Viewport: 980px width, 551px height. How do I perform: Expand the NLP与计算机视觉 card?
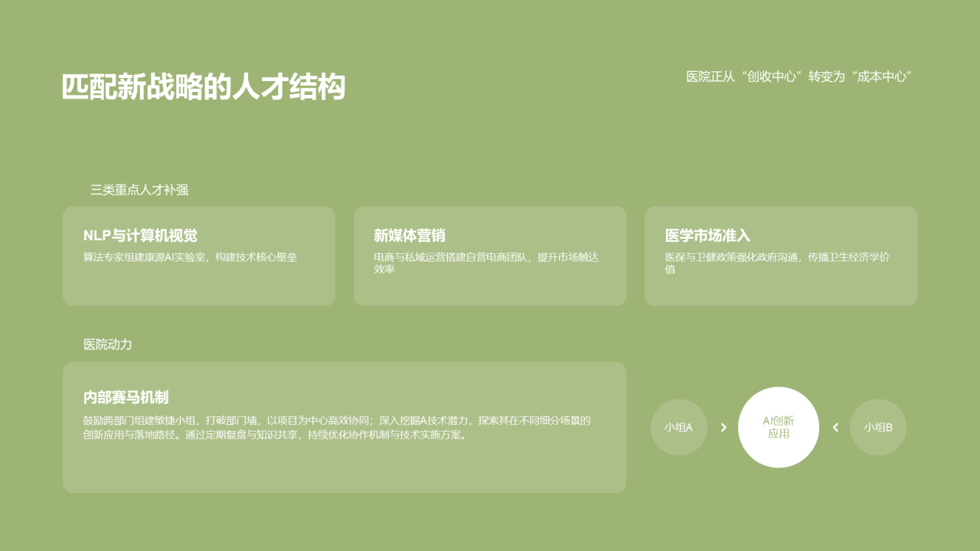tap(199, 256)
